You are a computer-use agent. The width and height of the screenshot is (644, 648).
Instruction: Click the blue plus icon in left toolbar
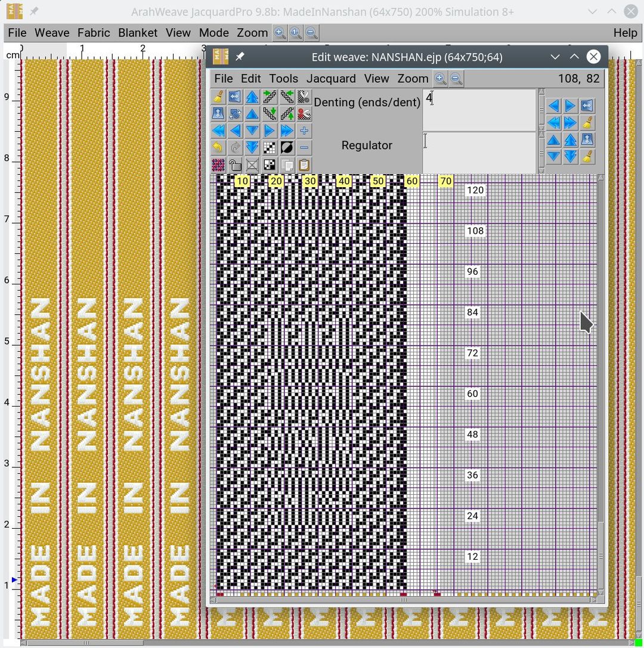click(x=304, y=131)
